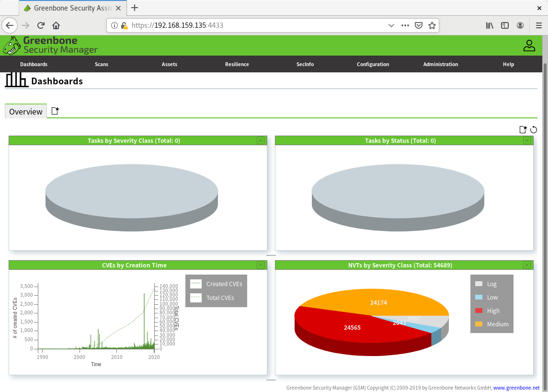Toggle Firefox sidebar view
Viewport: 548px width, 392px height.
(x=505, y=25)
